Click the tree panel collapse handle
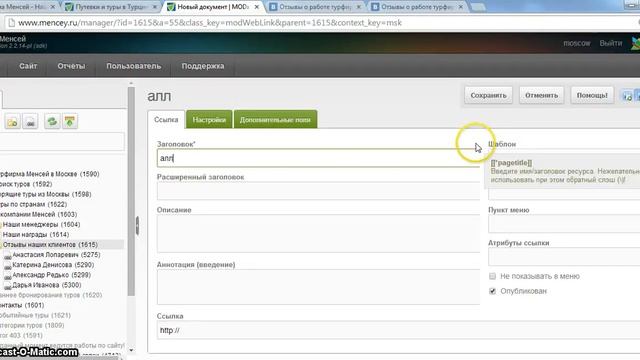 pyautogui.click(x=138, y=226)
